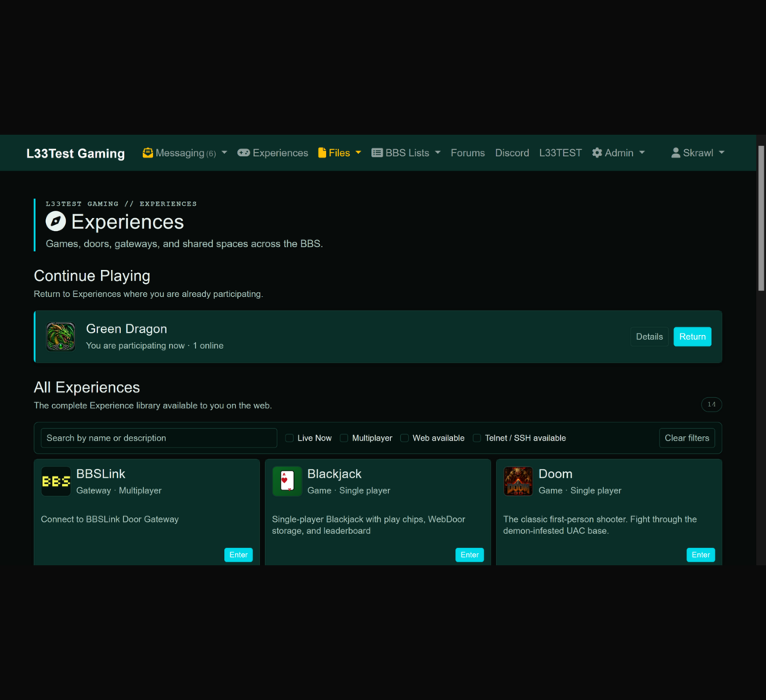Click the 'Connect to BBSLink Door Gateway' description
Viewport: 766px width, 700px height.
[x=110, y=519]
